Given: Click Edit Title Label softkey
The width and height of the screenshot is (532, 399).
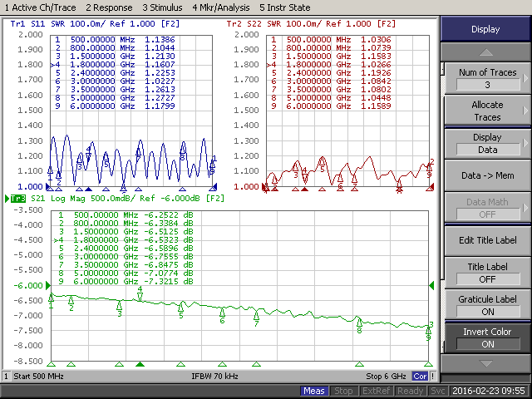Looking at the screenshot, I should tap(487, 240).
